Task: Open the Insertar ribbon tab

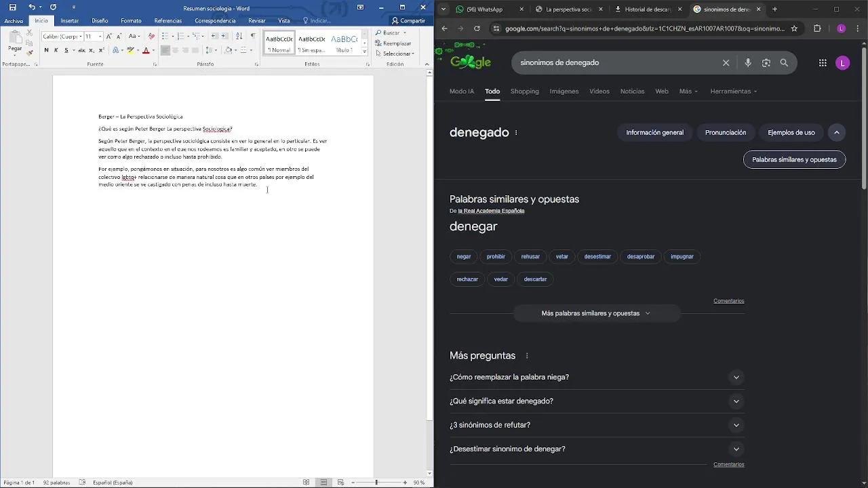Action: (x=70, y=21)
